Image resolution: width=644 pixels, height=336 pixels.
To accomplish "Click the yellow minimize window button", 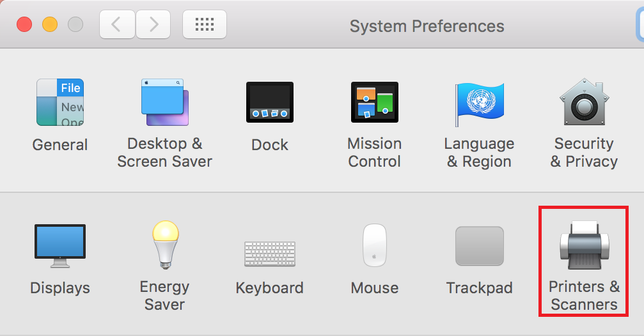I will 50,24.
